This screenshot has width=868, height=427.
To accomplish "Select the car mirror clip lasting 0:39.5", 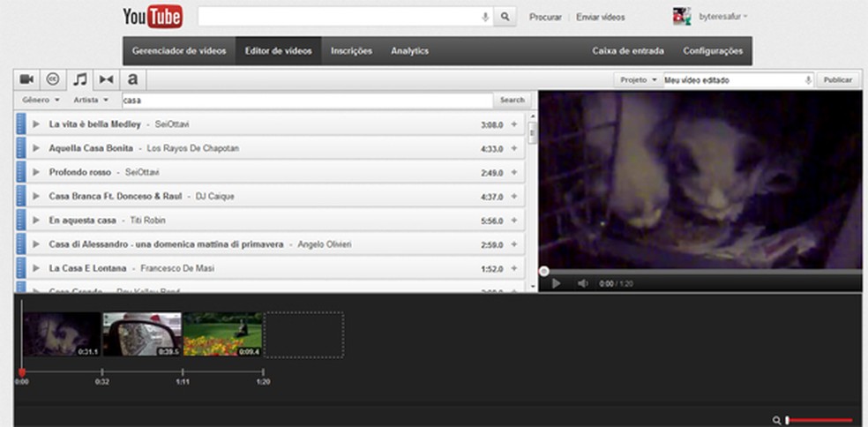I will [142, 334].
